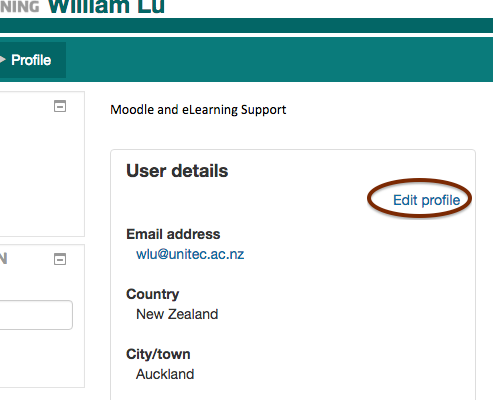The image size is (493, 400).
Task: Click the teal navigation bar beside Profile
Action: [x=279, y=60]
